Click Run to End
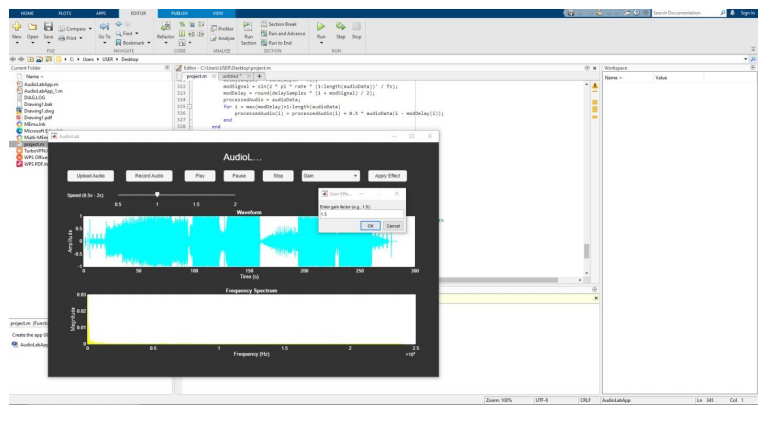767x445 pixels. [x=276, y=43]
